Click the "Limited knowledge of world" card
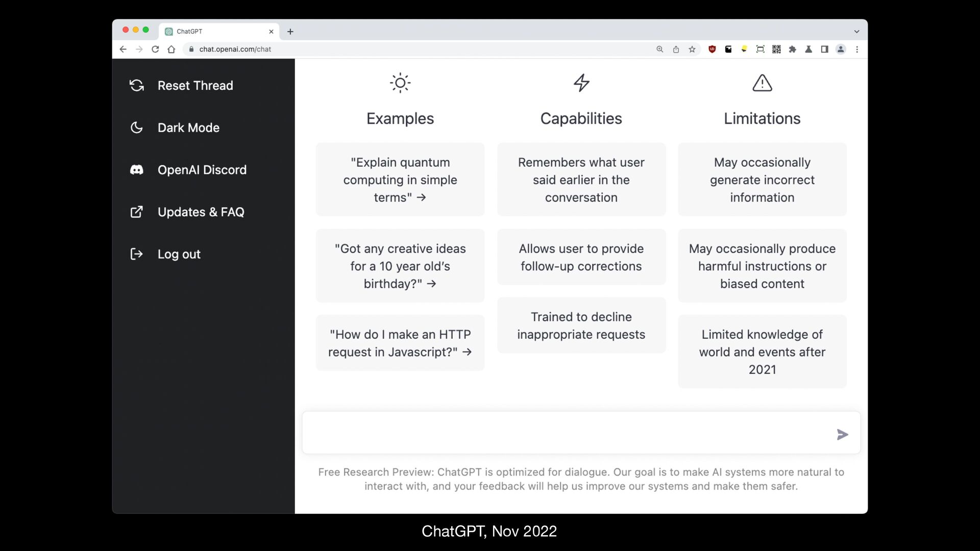 pos(762,352)
